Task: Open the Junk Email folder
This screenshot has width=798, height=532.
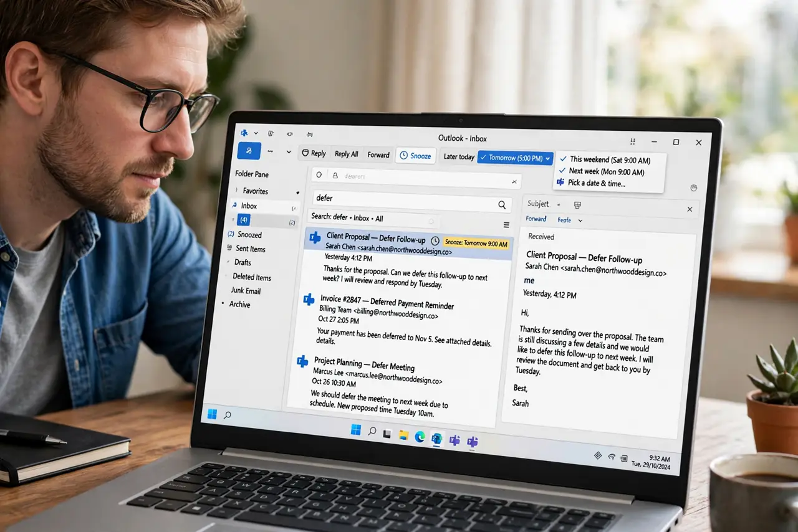Action: (x=246, y=291)
